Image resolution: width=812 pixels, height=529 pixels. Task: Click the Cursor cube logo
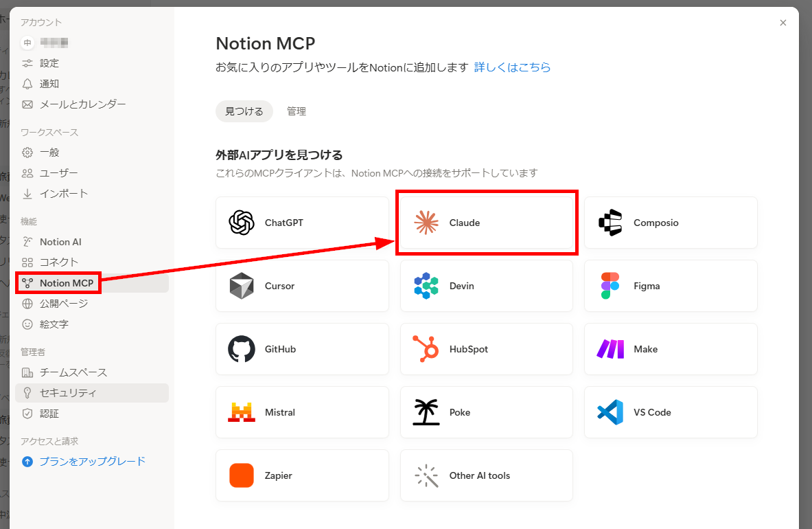click(x=242, y=286)
